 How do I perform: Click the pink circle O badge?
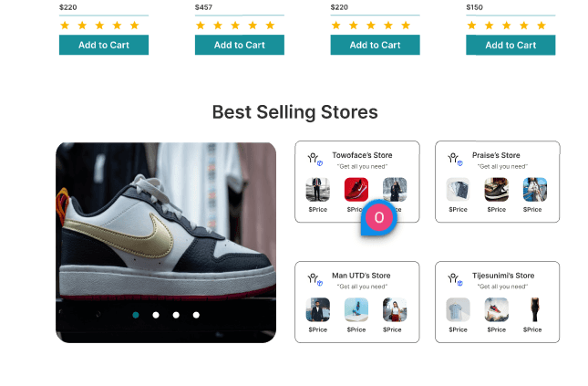(x=378, y=217)
